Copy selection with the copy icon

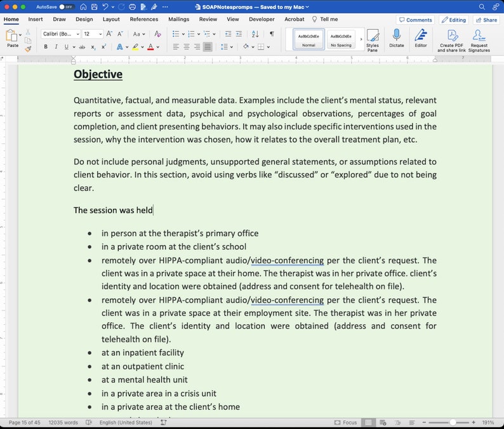click(x=28, y=40)
